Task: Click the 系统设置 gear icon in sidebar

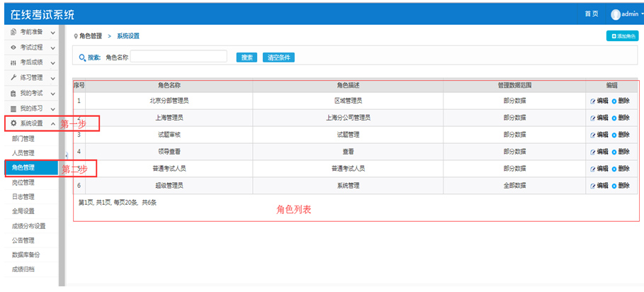Action: [13, 123]
